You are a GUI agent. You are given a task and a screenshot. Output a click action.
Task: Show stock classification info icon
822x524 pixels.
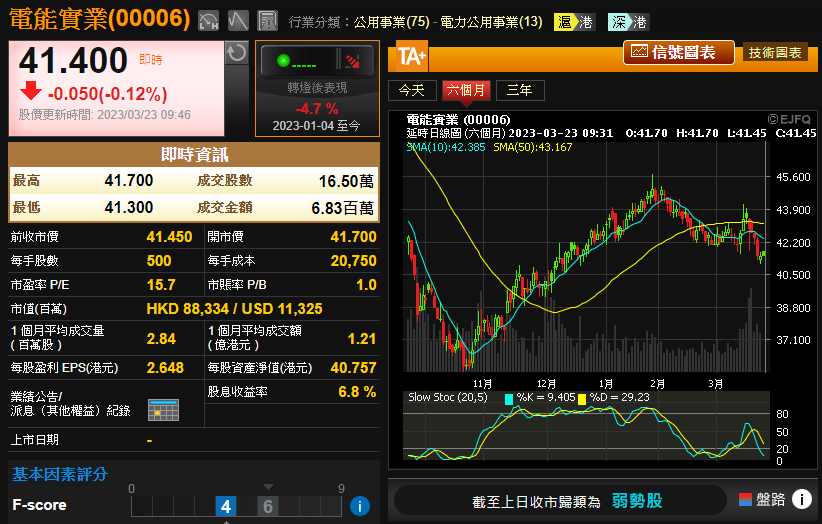pyautogui.click(x=802, y=499)
